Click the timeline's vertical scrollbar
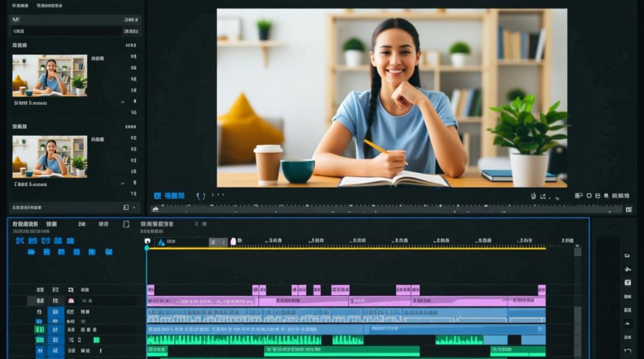 (x=578, y=302)
